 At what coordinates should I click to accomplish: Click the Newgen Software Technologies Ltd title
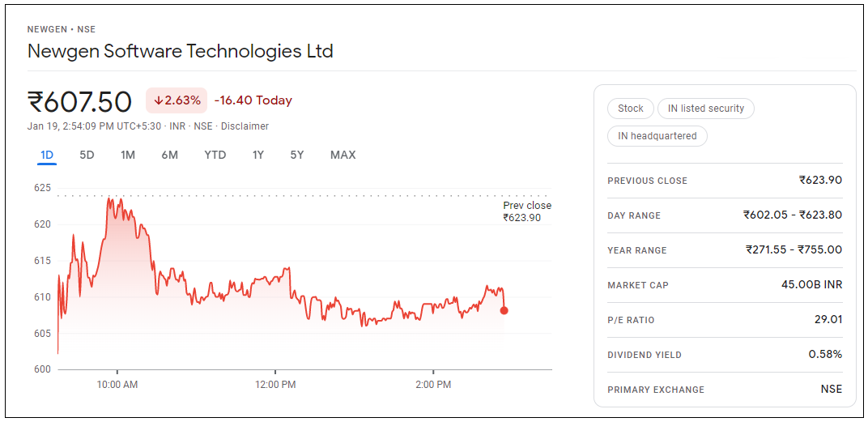tap(181, 51)
